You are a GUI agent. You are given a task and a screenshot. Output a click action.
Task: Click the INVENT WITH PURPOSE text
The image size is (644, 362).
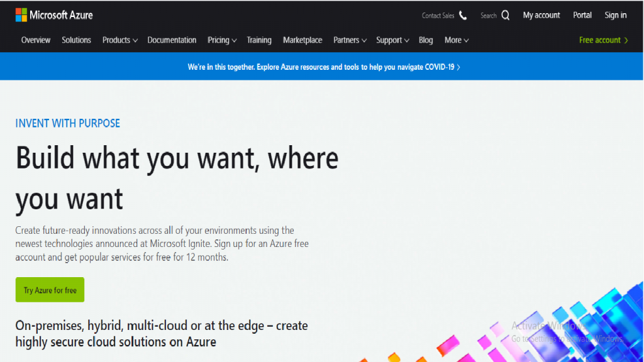tap(68, 123)
